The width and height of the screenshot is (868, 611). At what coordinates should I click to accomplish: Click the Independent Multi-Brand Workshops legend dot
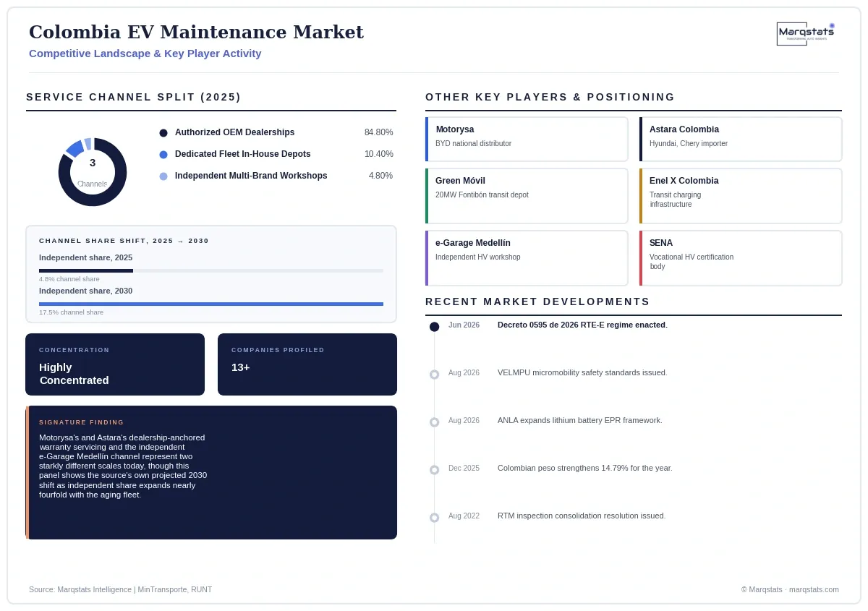163,176
